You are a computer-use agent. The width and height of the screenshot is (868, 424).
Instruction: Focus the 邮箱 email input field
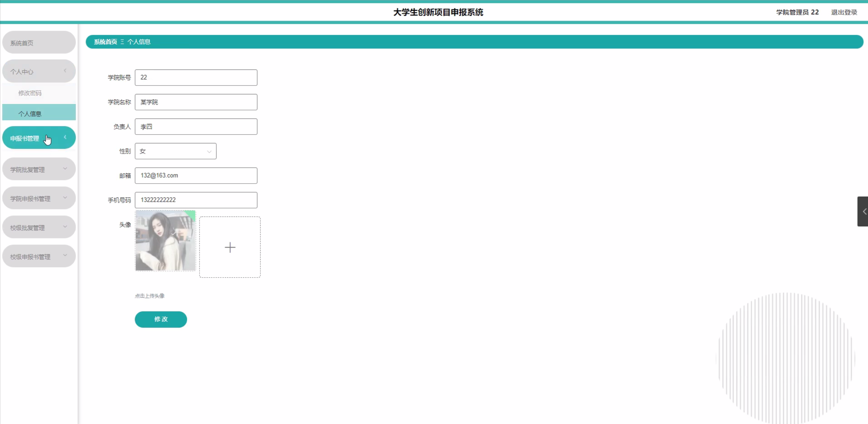[x=196, y=176]
